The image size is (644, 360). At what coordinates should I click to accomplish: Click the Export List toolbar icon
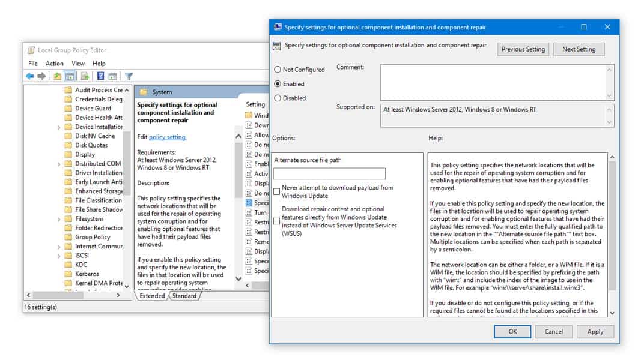[85, 76]
